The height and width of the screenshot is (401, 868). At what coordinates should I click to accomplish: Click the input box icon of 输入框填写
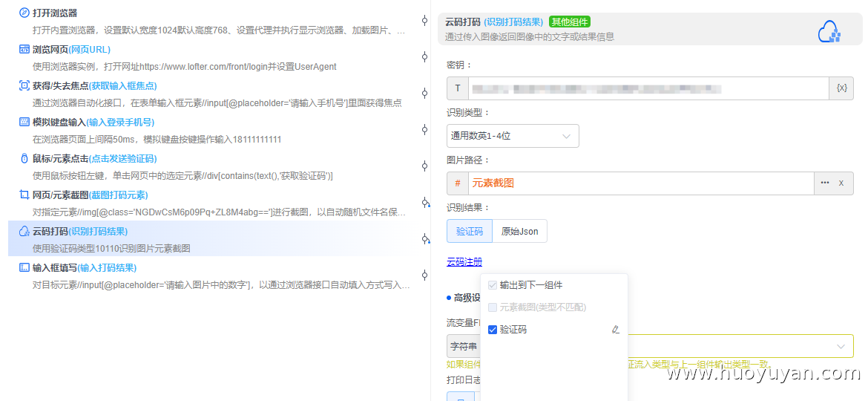pyautogui.click(x=24, y=267)
